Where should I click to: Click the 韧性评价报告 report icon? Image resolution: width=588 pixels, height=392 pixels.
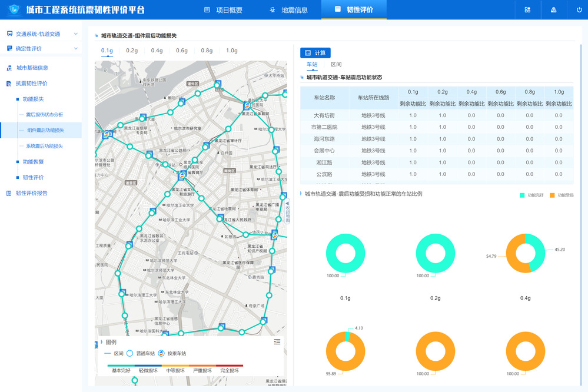click(x=9, y=193)
